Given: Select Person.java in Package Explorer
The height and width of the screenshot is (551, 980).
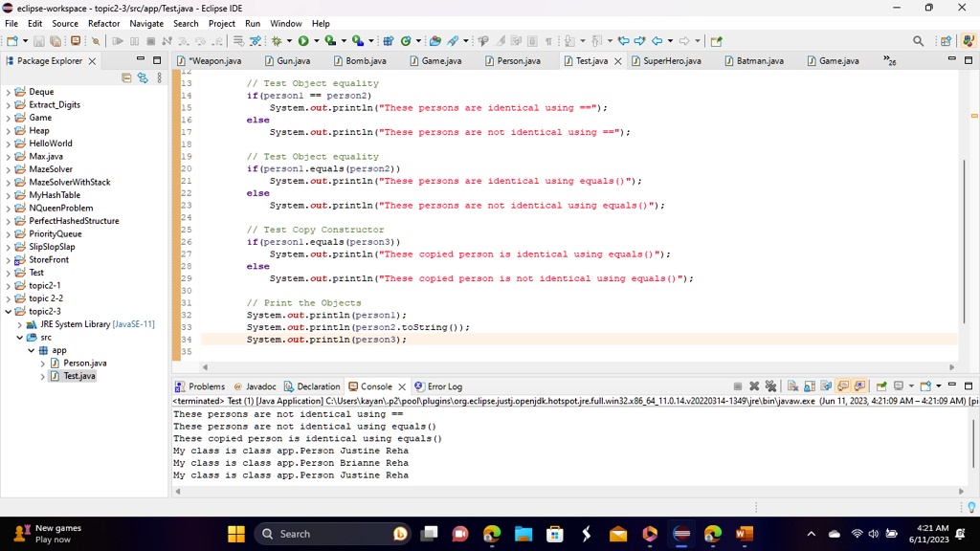Looking at the screenshot, I should point(85,363).
